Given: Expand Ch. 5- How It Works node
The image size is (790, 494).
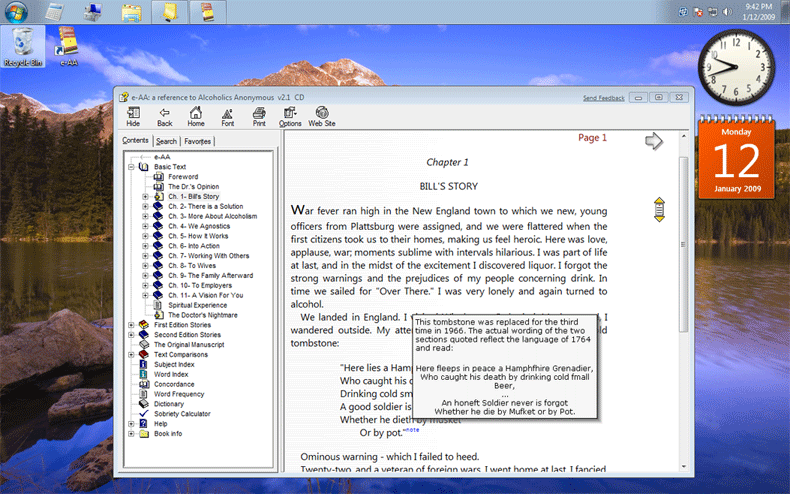Looking at the screenshot, I should (x=145, y=236).
